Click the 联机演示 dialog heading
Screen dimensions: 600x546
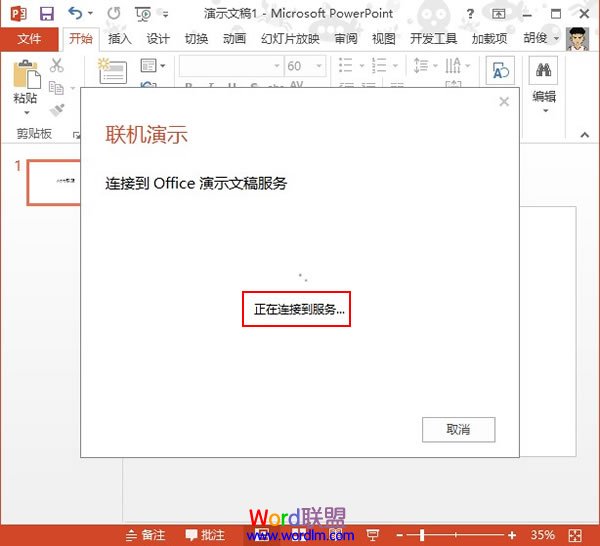147,135
